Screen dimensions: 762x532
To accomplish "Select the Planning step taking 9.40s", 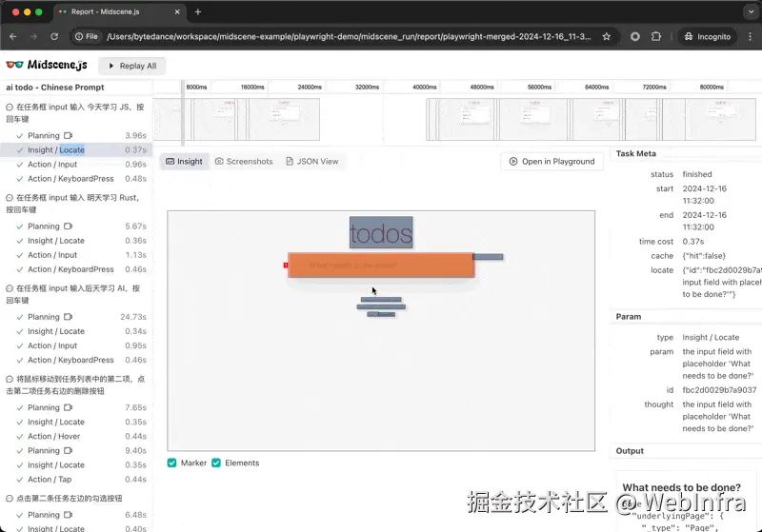I will click(x=76, y=450).
